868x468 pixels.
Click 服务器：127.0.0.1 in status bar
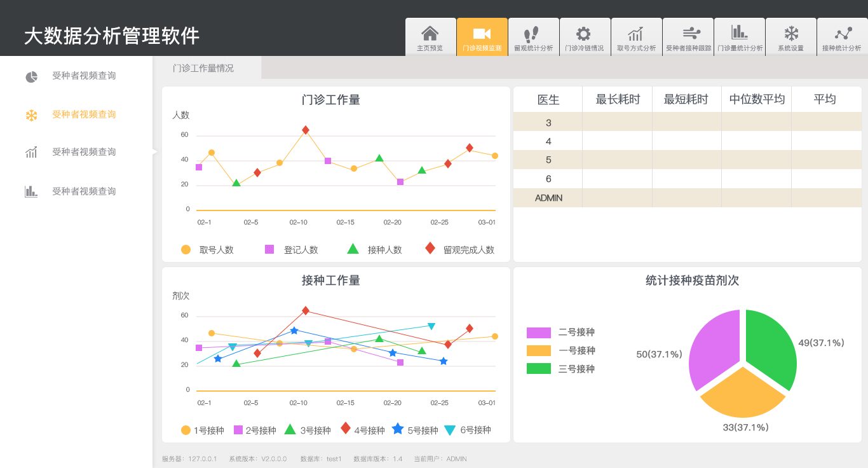pos(189,459)
